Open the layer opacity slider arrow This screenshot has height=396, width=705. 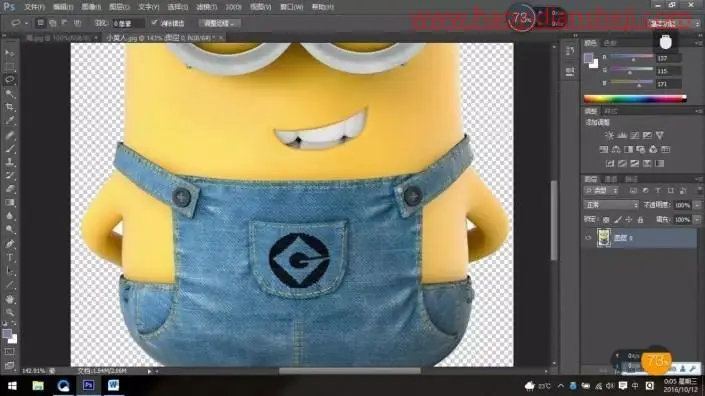[697, 205]
